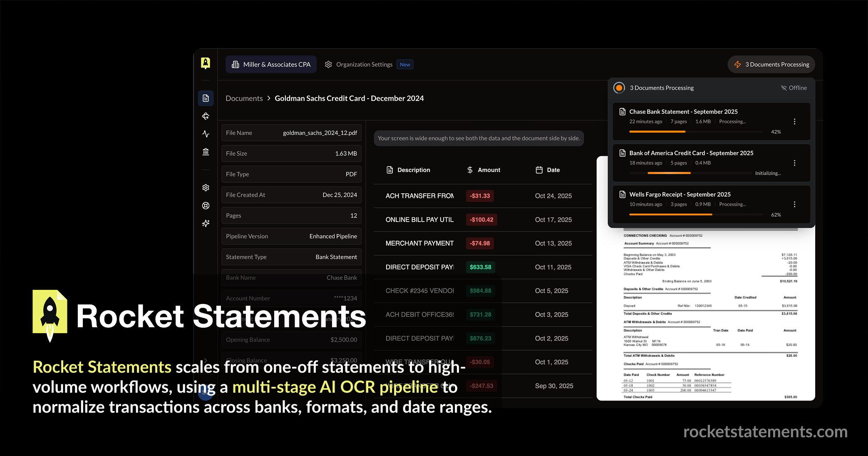Open the sync/refresh sidebar icon

(x=206, y=116)
